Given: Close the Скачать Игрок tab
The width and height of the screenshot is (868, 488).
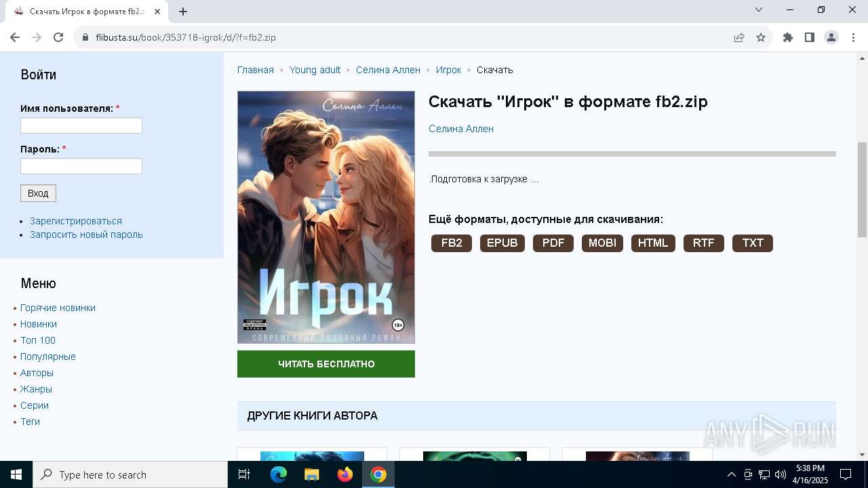Looking at the screenshot, I should coord(157,12).
